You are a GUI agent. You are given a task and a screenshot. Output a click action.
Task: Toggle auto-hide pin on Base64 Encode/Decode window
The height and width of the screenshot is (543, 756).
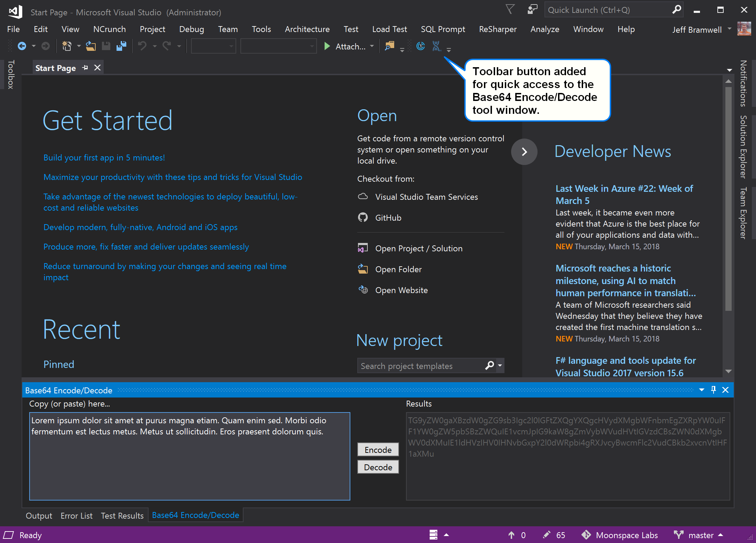(713, 390)
